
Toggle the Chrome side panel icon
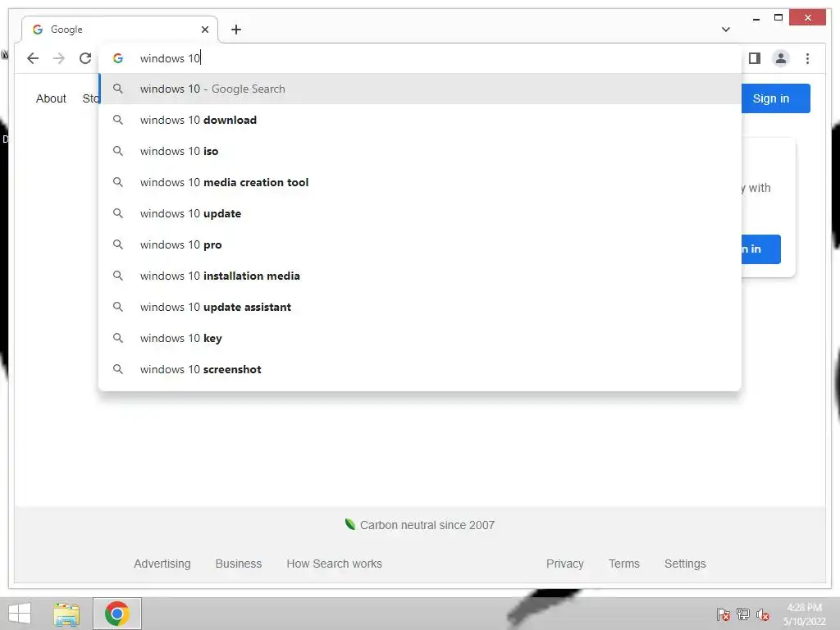click(755, 58)
